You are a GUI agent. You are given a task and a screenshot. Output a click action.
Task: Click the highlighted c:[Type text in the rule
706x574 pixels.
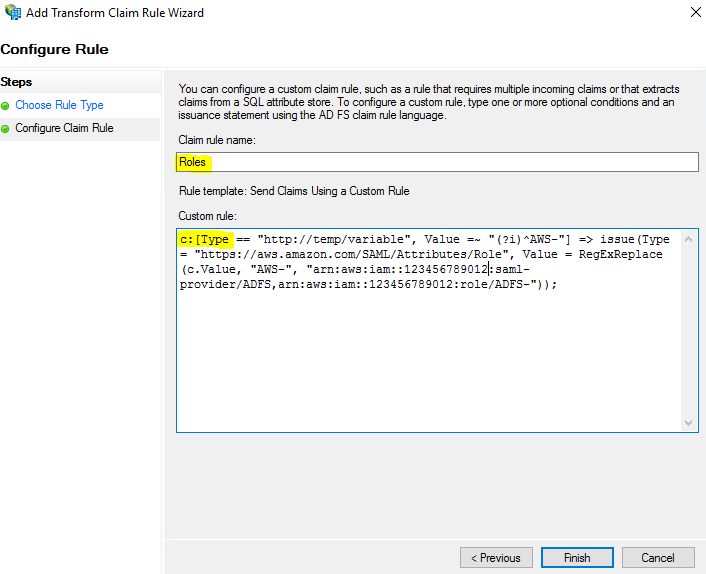tap(205, 240)
